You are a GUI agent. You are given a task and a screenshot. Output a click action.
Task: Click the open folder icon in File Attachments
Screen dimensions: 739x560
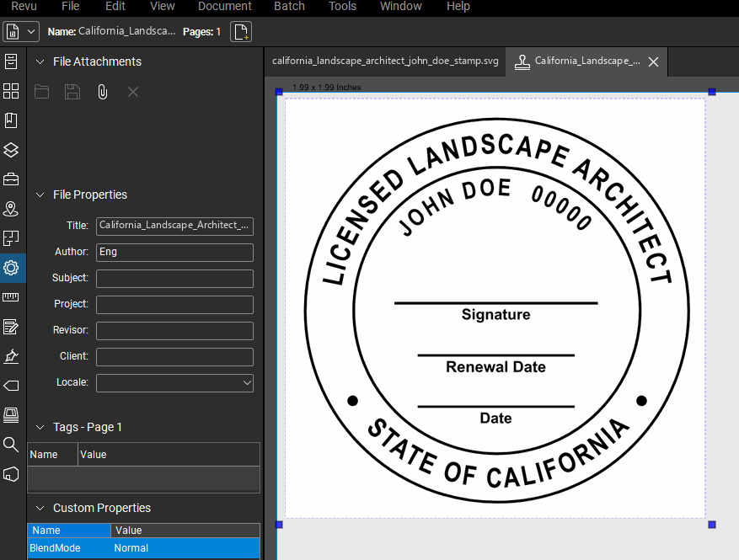click(x=41, y=92)
